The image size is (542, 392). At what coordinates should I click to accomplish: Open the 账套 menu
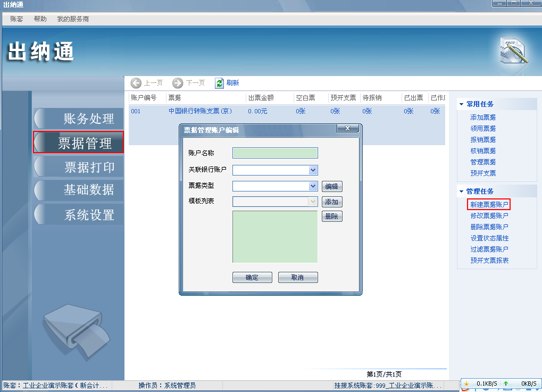pos(16,19)
